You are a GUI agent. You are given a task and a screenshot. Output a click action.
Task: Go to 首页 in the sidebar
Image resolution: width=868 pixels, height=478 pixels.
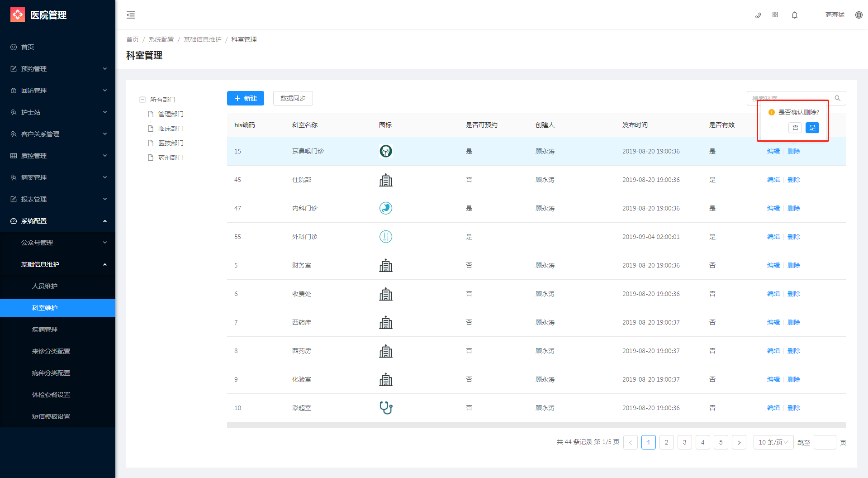(57, 47)
